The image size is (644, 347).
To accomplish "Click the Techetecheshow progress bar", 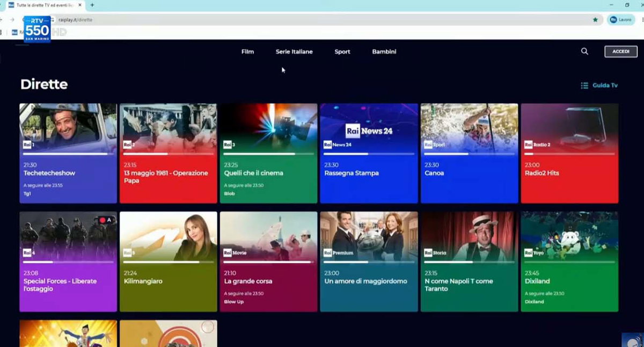I will tap(68, 154).
